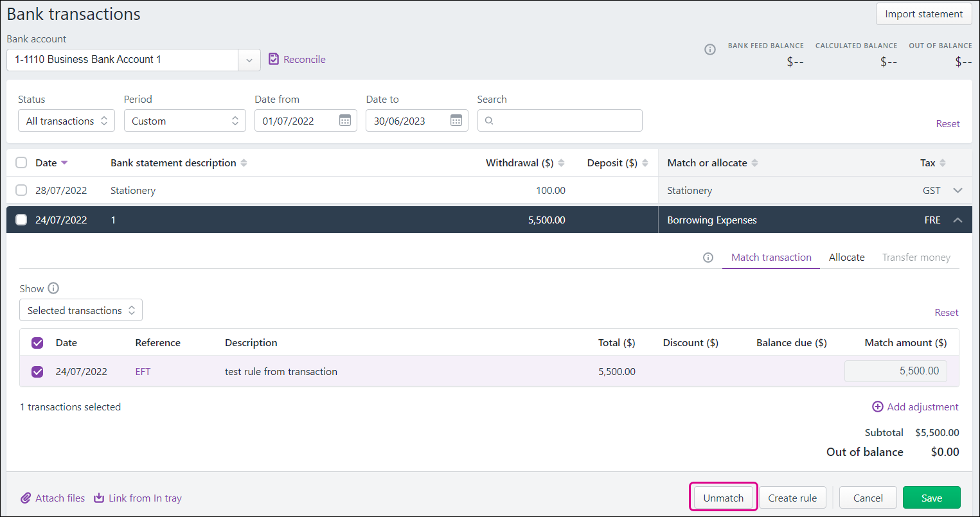This screenshot has width=980, height=517.
Task: Click the 100.00 withdrawal amount
Action: click(551, 190)
